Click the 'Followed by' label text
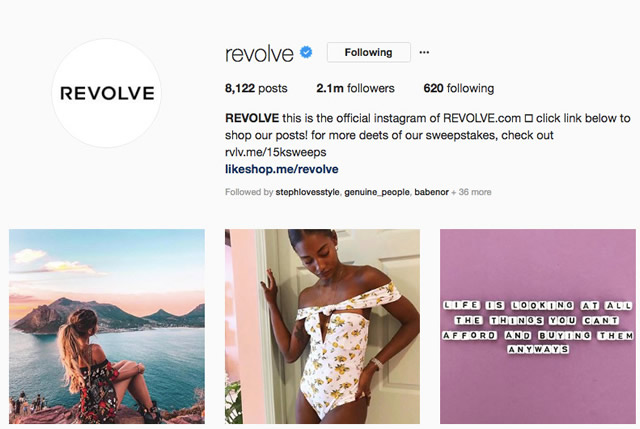The height and width of the screenshot is (429, 640). [x=249, y=192]
